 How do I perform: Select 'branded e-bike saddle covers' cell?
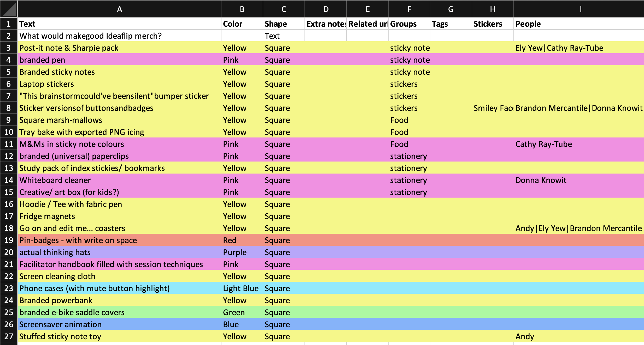click(x=119, y=312)
